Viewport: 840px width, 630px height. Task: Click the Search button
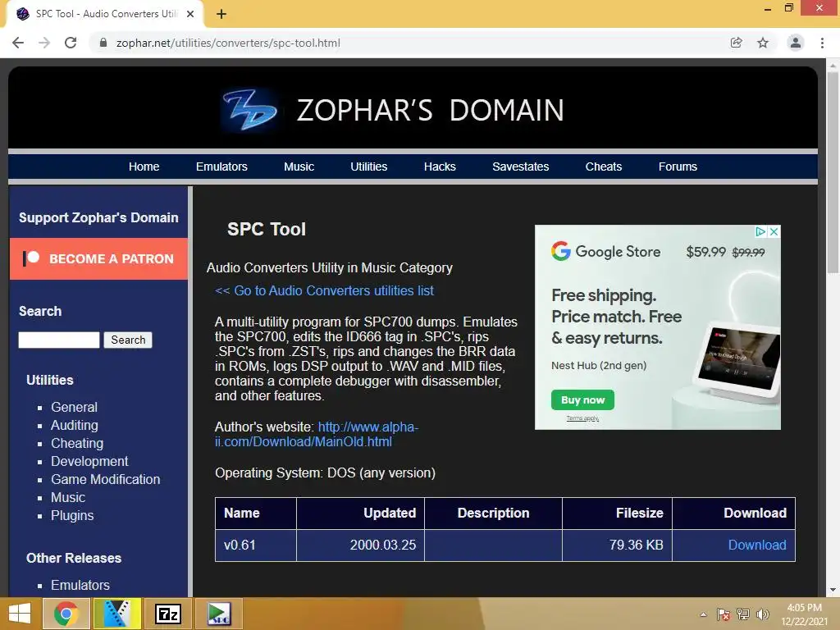tap(128, 340)
